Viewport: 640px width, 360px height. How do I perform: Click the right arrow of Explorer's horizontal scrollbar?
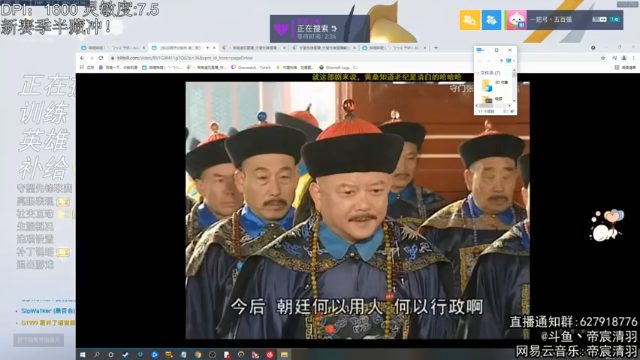pos(509,106)
